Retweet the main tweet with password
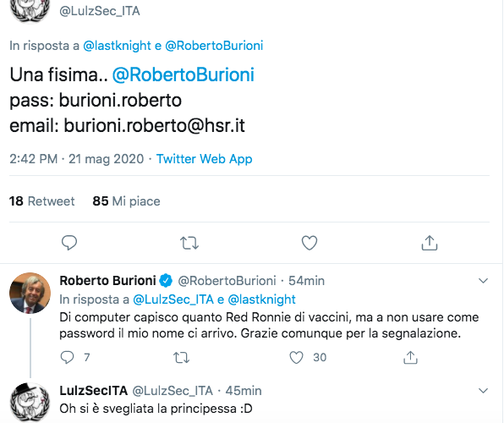The width and height of the screenshot is (504, 423). click(x=189, y=243)
